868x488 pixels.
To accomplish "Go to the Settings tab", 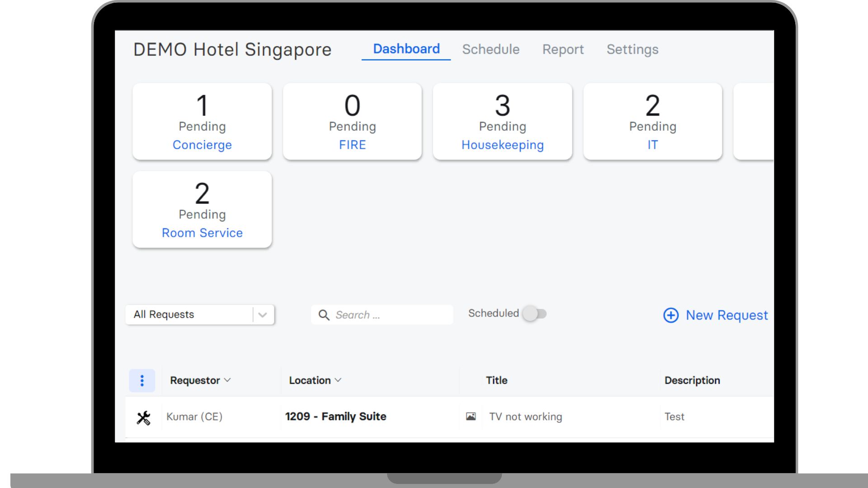I will pos(632,49).
